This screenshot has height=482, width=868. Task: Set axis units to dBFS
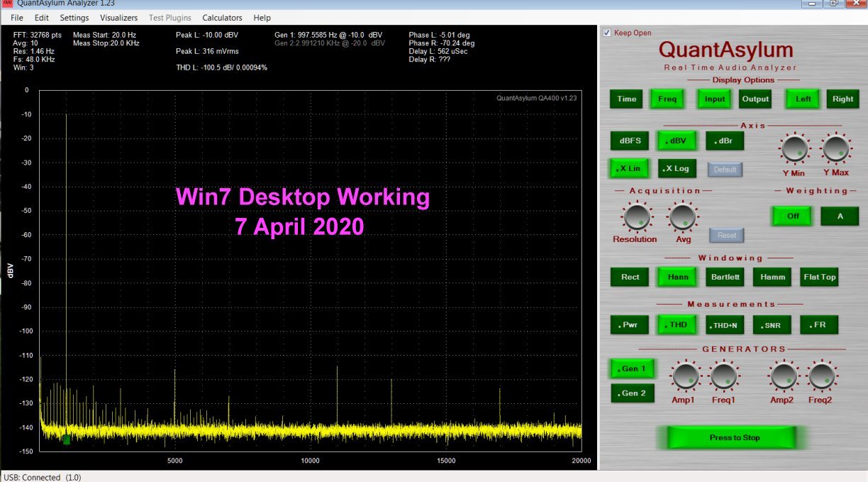pyautogui.click(x=630, y=141)
